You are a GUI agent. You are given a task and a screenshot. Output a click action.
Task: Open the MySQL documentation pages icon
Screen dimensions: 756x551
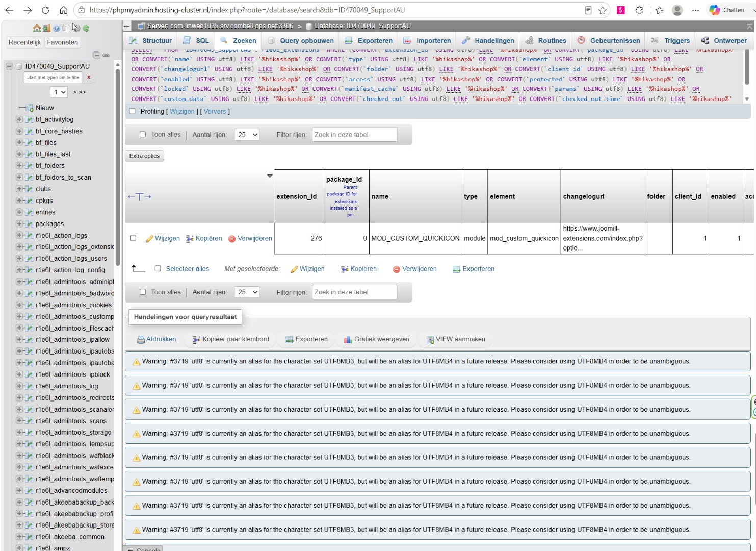66,29
